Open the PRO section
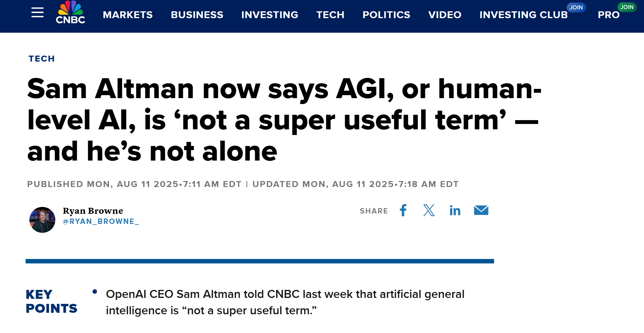Image resolution: width=644 pixels, height=333 pixels. (x=608, y=15)
